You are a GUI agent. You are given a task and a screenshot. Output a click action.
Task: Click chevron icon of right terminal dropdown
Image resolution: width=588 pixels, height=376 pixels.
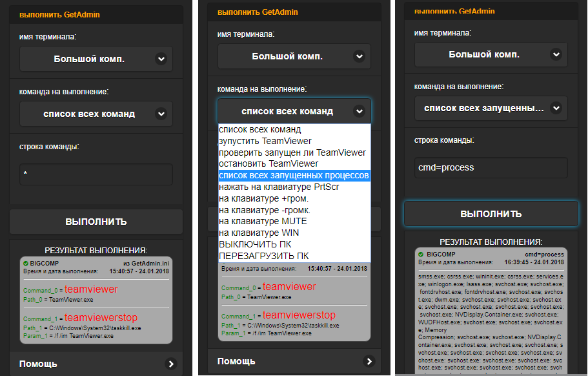coord(556,54)
